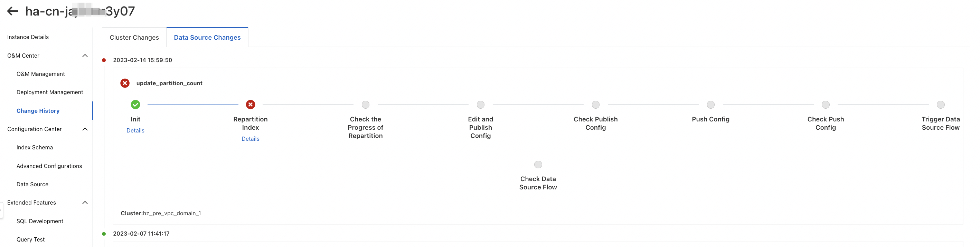Click the Check Data Source Flow circle
Image resolution: width=980 pixels, height=247 pixels.
point(538,165)
